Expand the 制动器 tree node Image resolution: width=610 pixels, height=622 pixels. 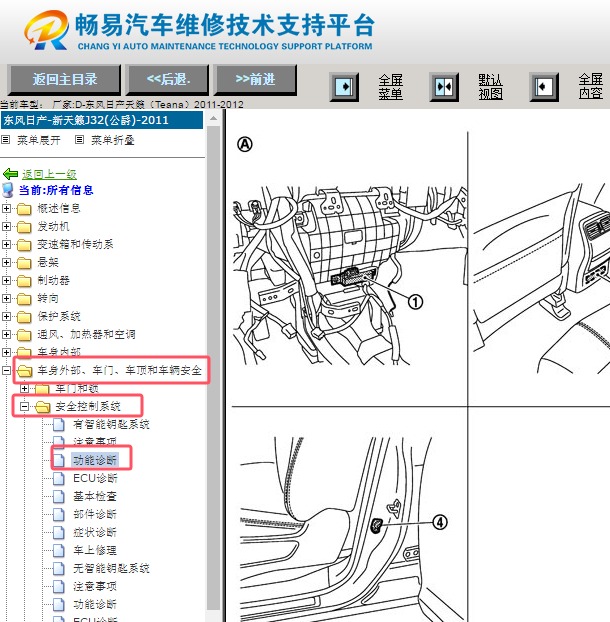point(6,280)
